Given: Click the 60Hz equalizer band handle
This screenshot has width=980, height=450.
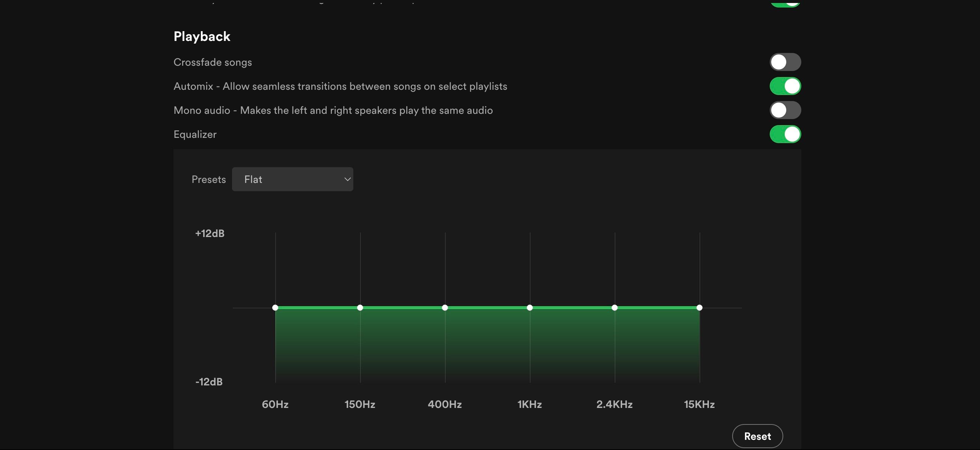Looking at the screenshot, I should pos(275,308).
